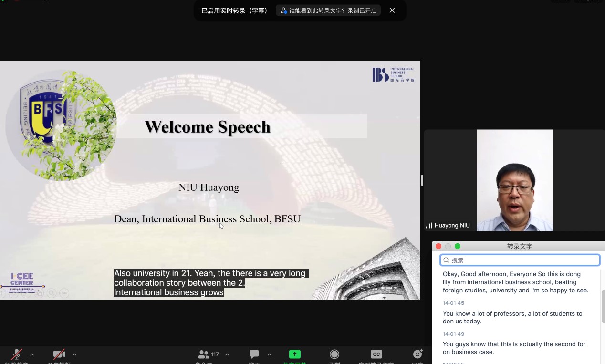Toggle the crossed-out camera video icon
The width and height of the screenshot is (605, 364).
pyautogui.click(x=59, y=354)
